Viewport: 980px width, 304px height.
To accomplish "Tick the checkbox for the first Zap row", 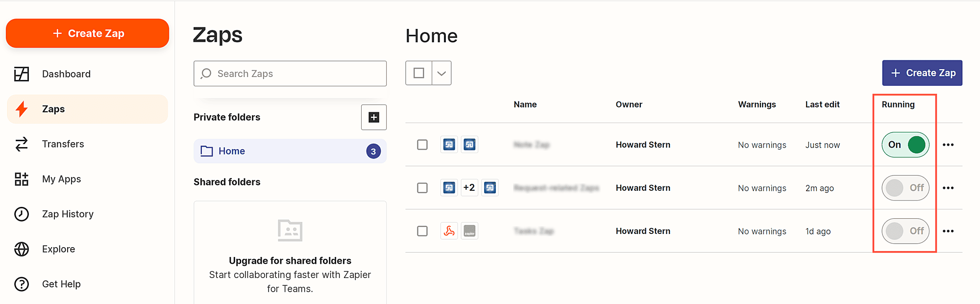I will [422, 145].
